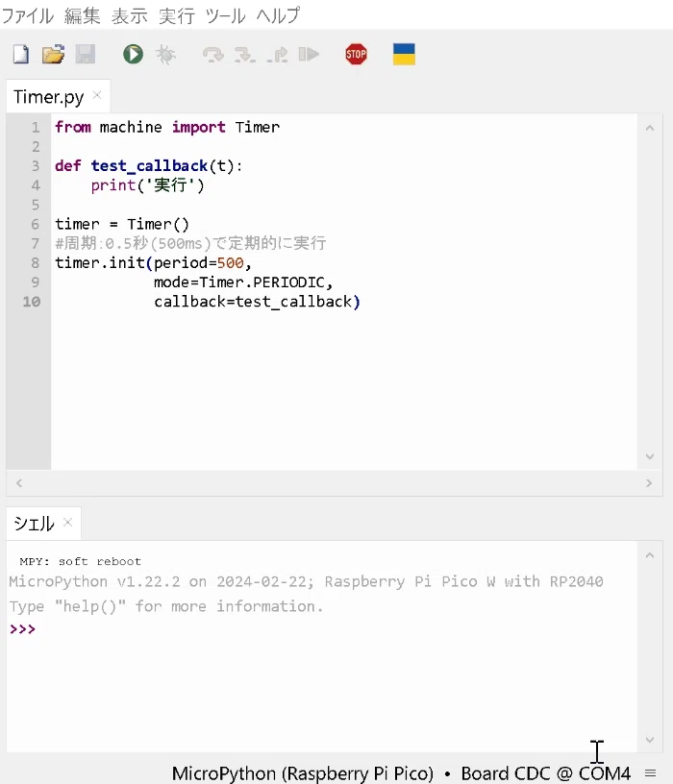
Task: Close the Timer.py tab
Action: [x=97, y=94]
